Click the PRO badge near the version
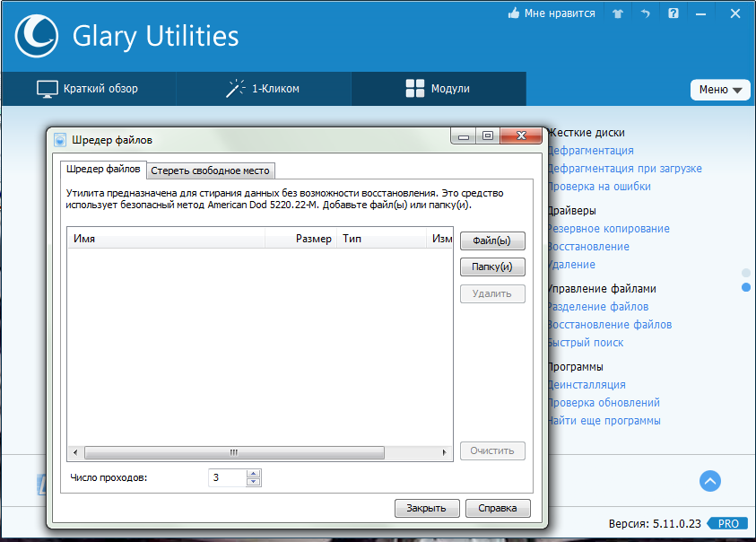The image size is (756, 542). point(727,523)
